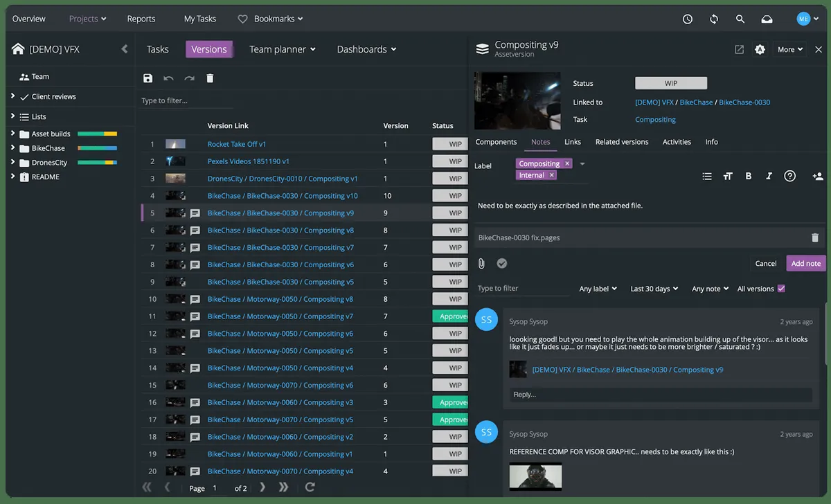This screenshot has width=831, height=504.
Task: Save changes with the floppy disk icon
Action: point(148,78)
